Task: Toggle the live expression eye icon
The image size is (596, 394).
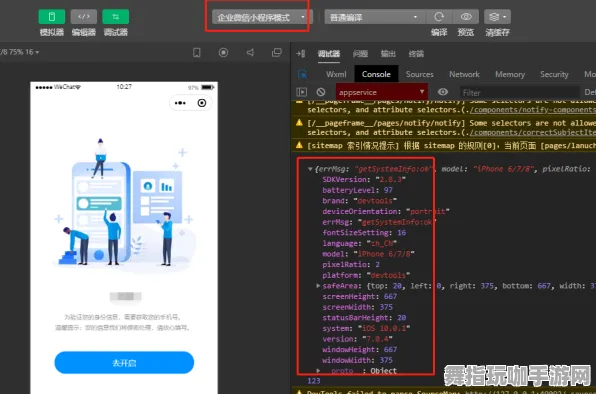Action: pyautogui.click(x=443, y=92)
